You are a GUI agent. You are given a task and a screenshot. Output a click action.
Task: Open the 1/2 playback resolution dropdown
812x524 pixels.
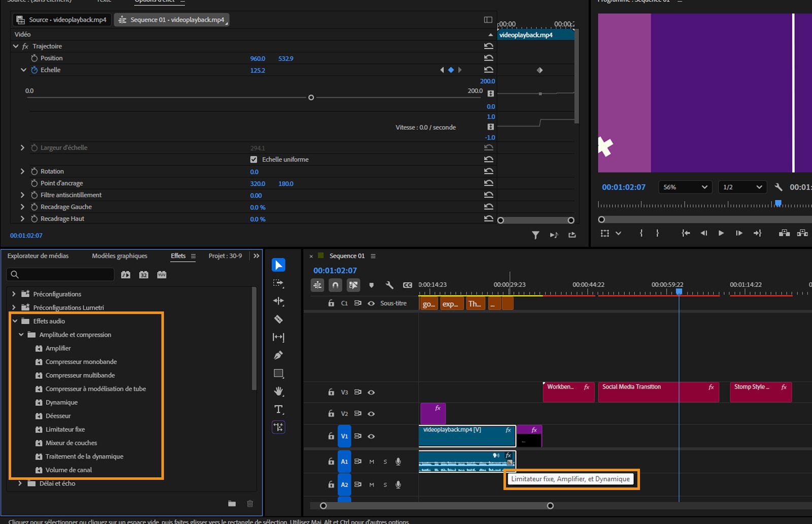[x=742, y=187]
